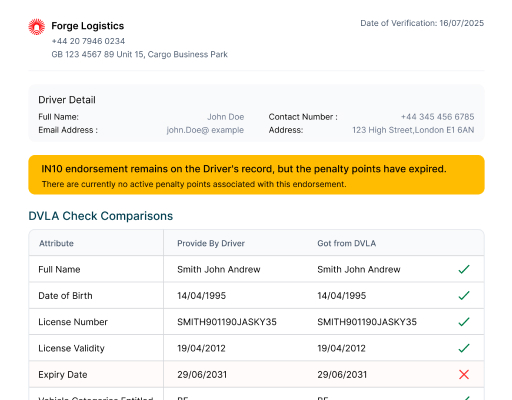Click the Got from DVLA column header
Viewport: 512px width, 400px height.
[347, 243]
